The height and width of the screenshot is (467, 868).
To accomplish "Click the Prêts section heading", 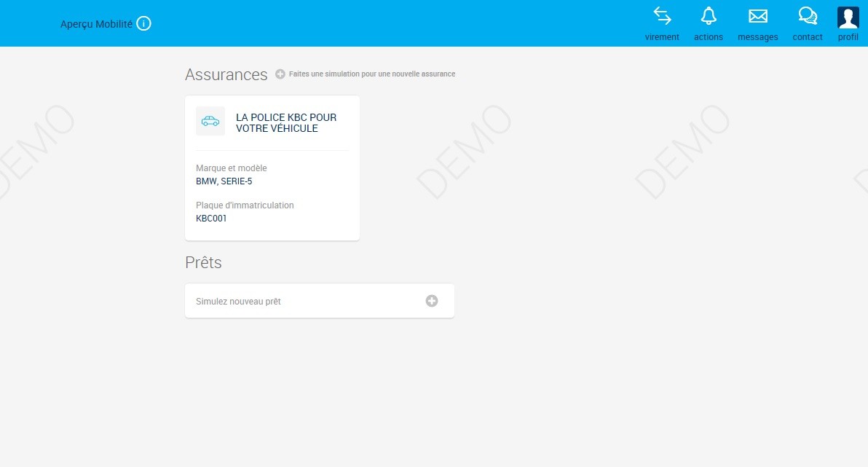I will point(203,262).
